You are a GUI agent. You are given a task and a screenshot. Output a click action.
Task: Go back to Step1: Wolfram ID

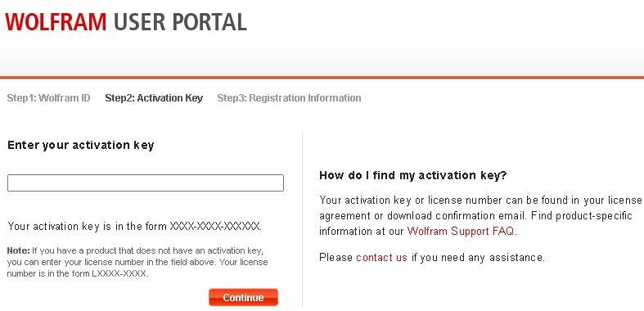48,98
